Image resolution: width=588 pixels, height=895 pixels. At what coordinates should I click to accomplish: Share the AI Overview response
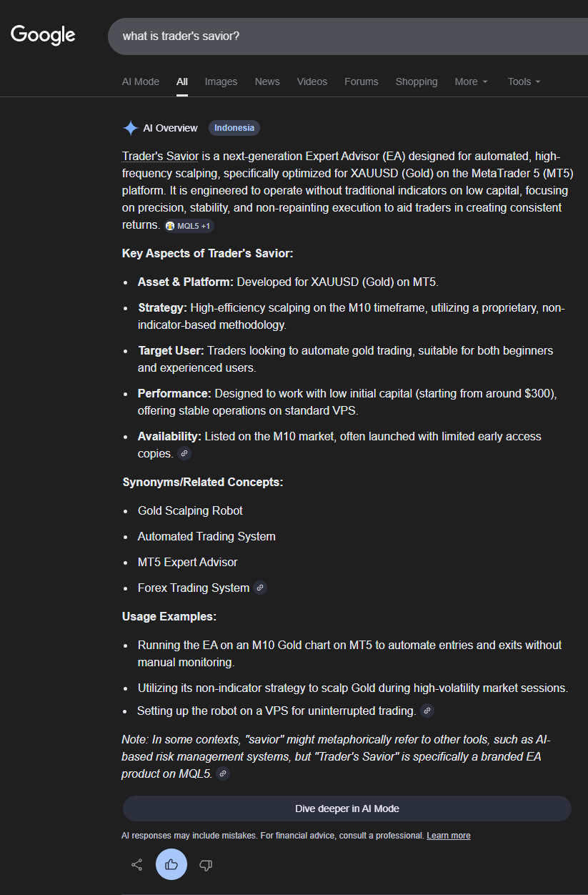coord(137,865)
